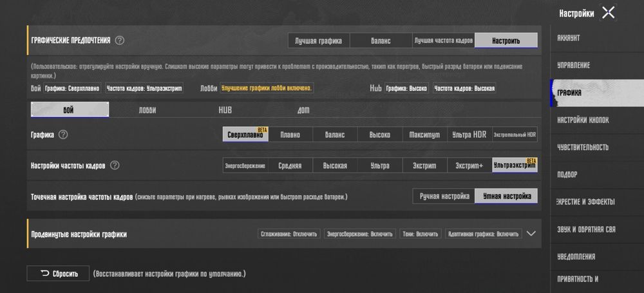Choose Ручная настройка fine tuning

(444, 196)
